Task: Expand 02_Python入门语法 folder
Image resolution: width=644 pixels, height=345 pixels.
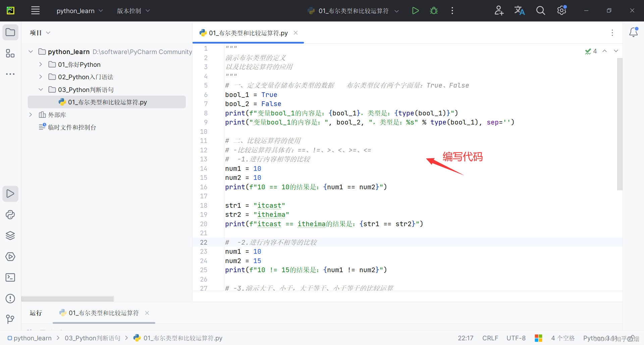Action: click(41, 77)
